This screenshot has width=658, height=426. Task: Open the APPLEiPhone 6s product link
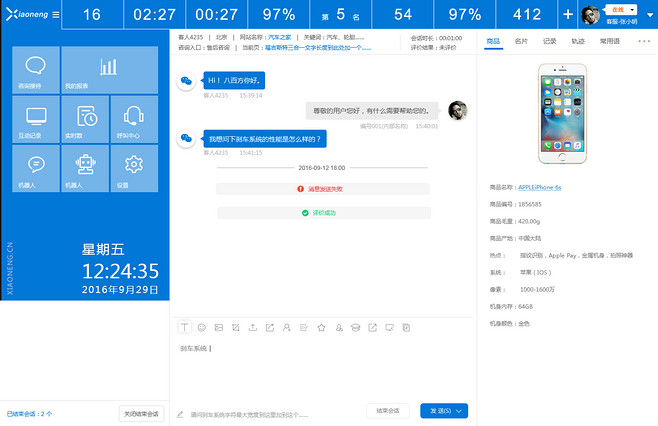541,187
